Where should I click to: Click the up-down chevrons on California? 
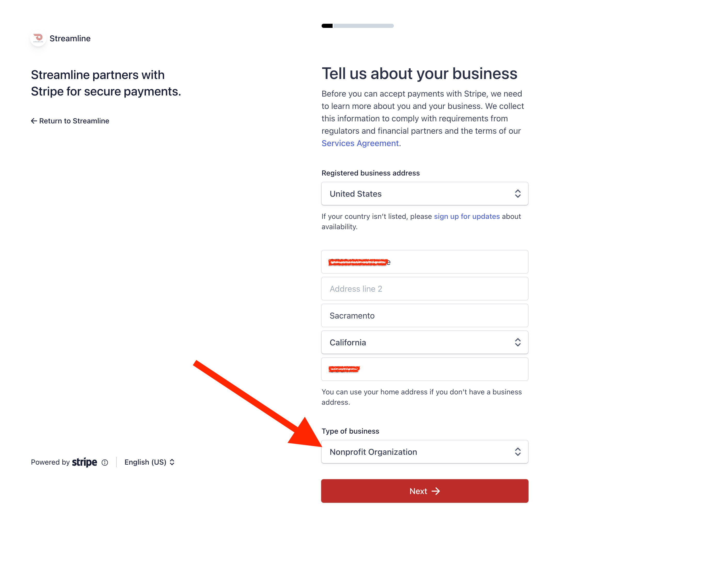pyautogui.click(x=517, y=342)
